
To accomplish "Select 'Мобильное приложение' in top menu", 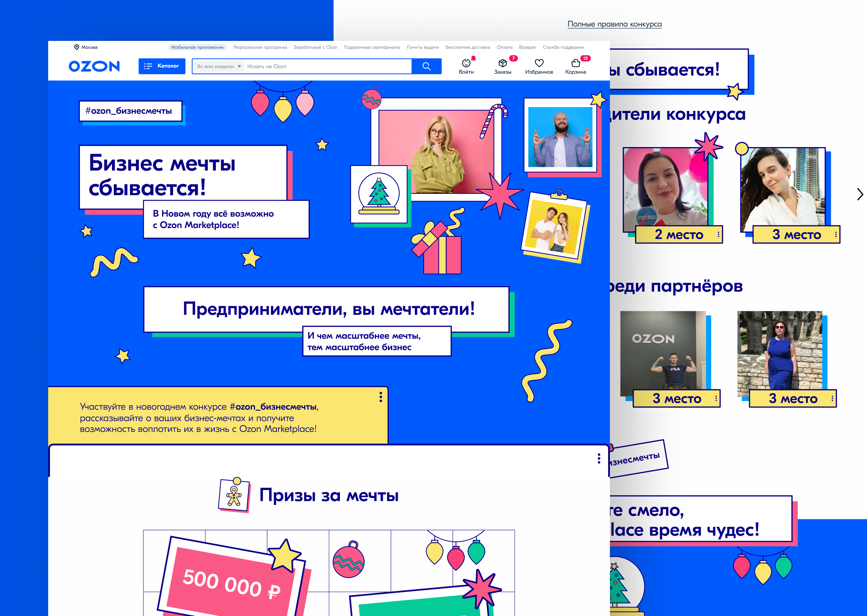I will [197, 47].
